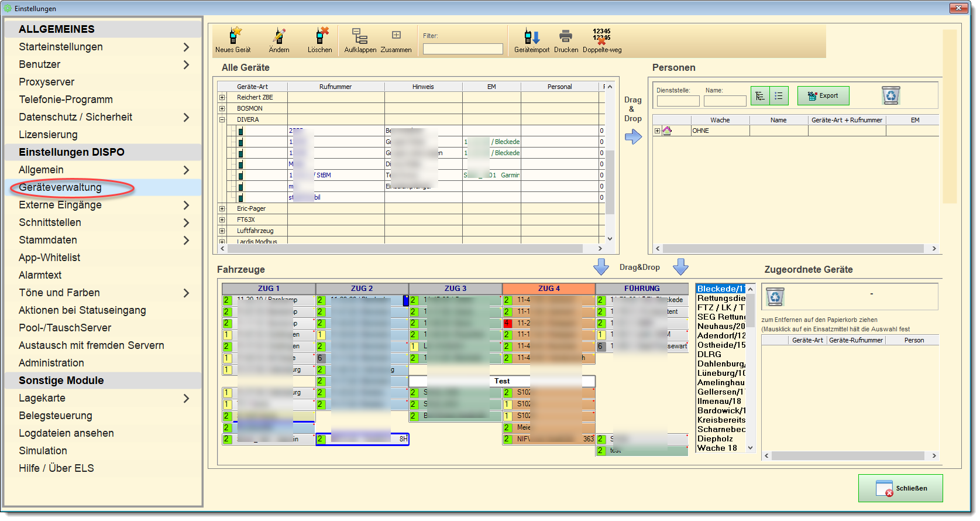
Task: Open Starteinstellungen menu entry
Action: (61, 47)
